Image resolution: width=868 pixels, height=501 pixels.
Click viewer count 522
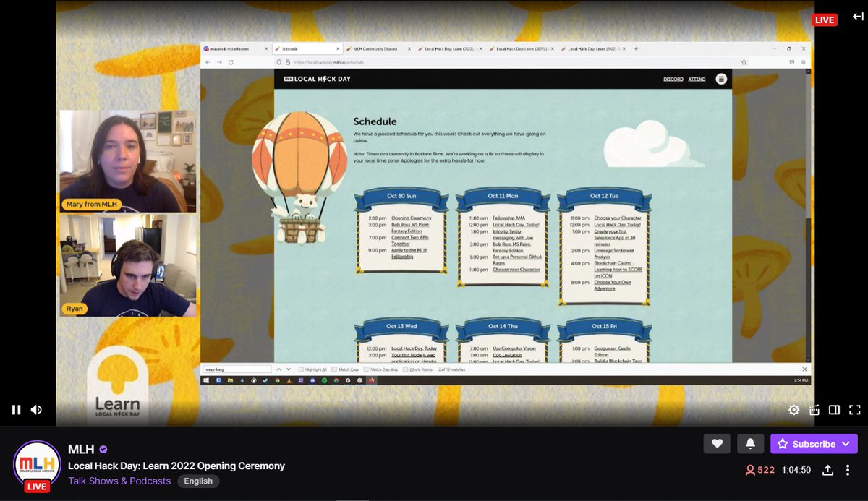click(760, 470)
